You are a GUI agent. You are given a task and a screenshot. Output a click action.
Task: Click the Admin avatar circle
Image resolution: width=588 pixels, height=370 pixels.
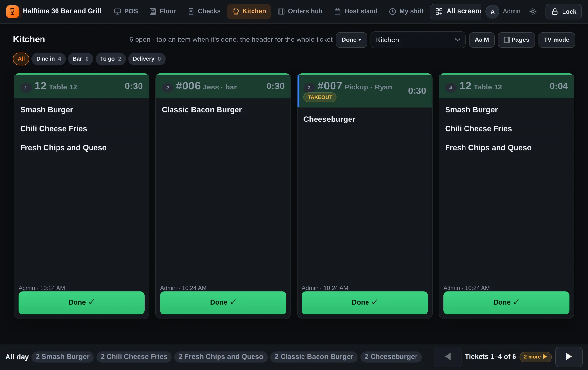tap(492, 12)
